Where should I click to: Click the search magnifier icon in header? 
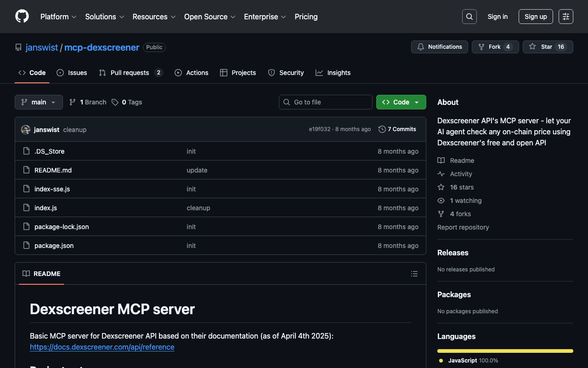[x=469, y=17]
